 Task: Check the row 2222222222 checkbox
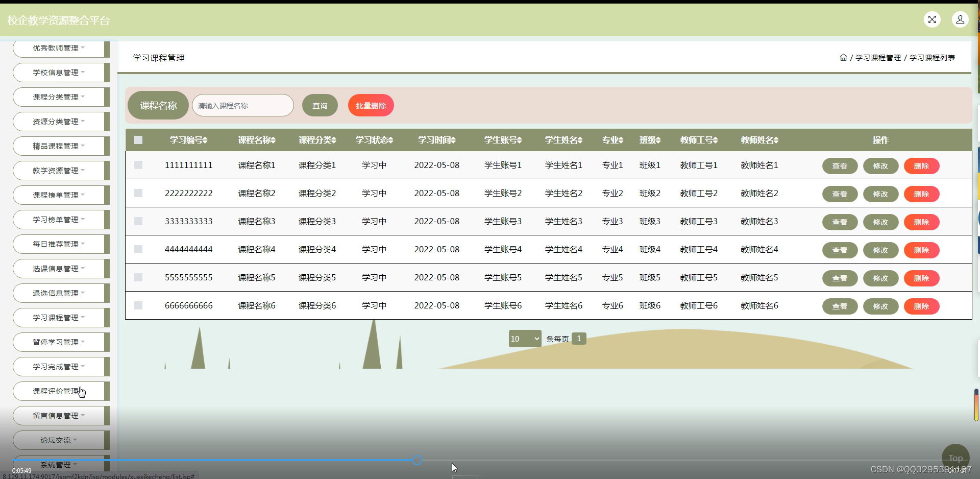(x=138, y=193)
